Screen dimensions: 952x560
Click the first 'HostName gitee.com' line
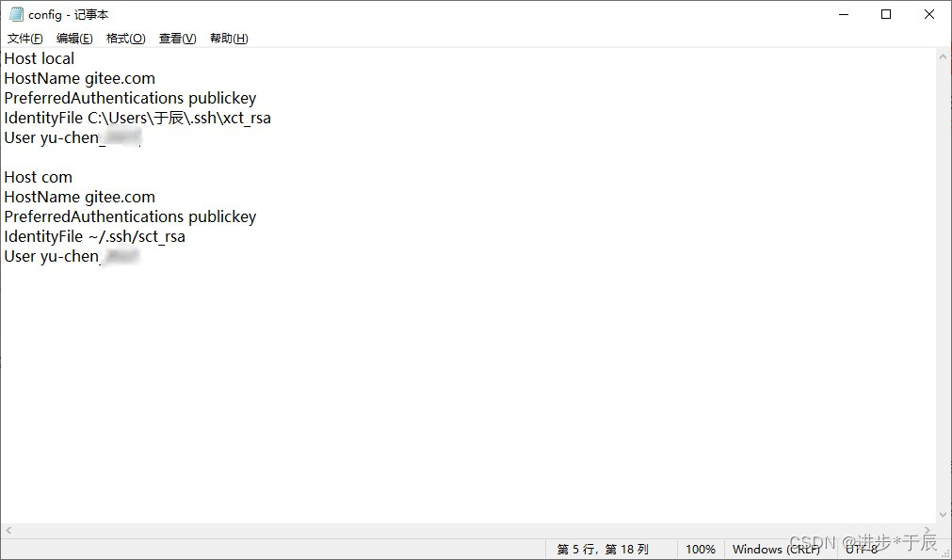pyautogui.click(x=79, y=78)
